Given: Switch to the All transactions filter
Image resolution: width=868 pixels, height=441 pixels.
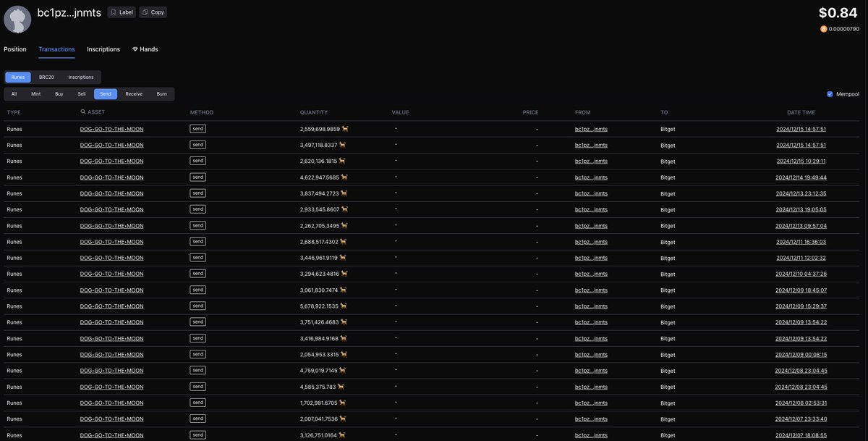Looking at the screenshot, I should 12,93.
